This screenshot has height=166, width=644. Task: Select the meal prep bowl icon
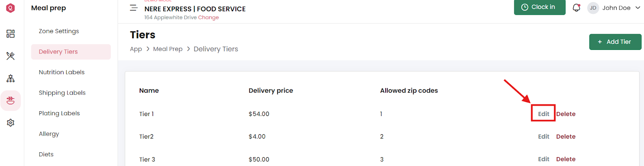pyautogui.click(x=10, y=100)
